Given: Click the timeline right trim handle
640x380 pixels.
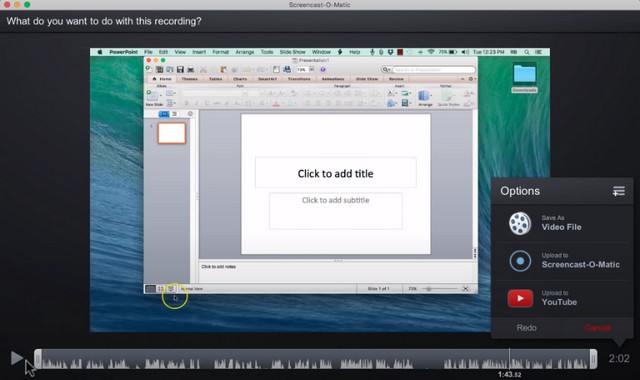Looking at the screenshot, I should point(593,359).
